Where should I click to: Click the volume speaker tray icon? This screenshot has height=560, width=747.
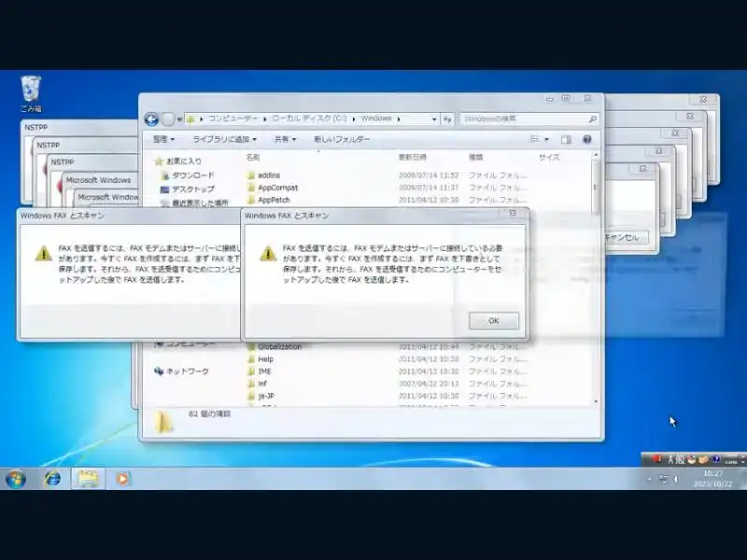[675, 479]
